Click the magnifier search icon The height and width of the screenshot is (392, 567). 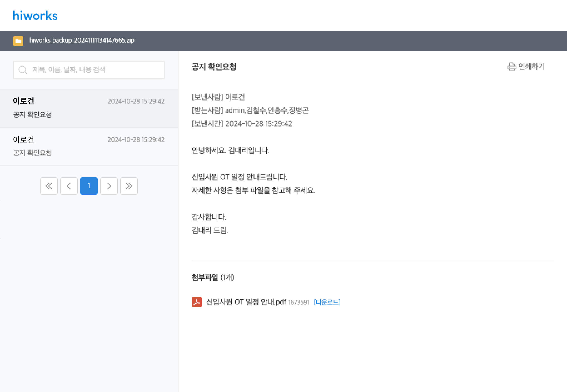23,70
